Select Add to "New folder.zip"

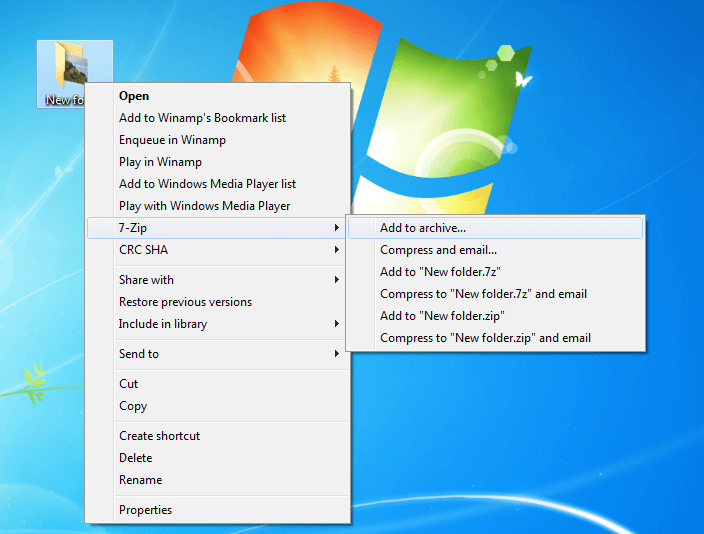tap(441, 316)
